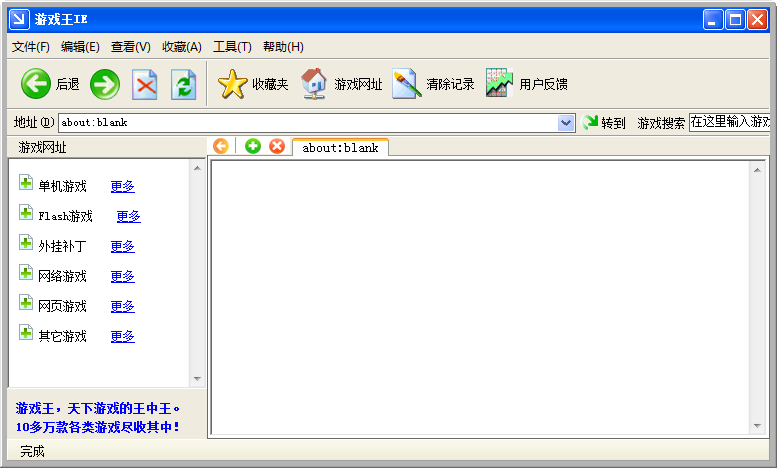The width and height of the screenshot is (777, 468).
Task: Click the 收藏夹 toolbar label
Action: 270,84
